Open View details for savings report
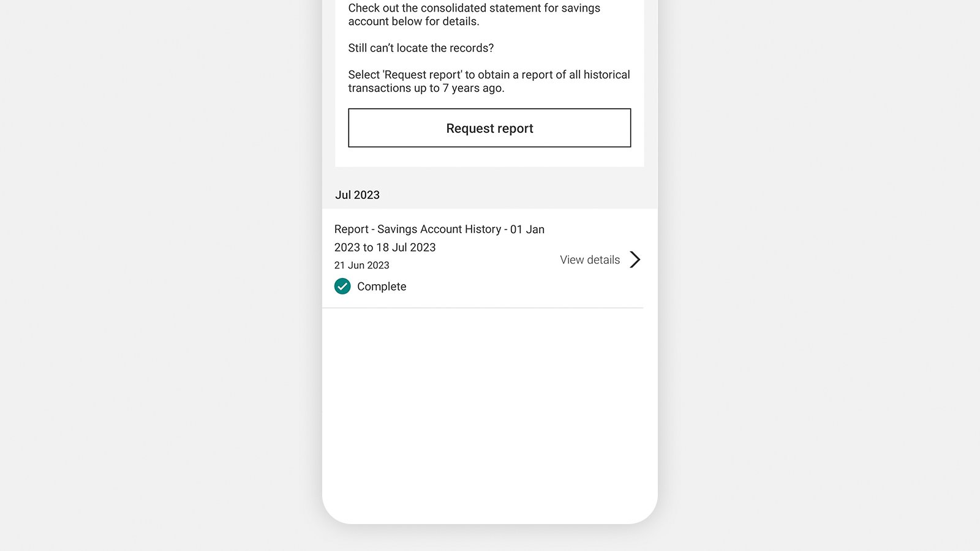Viewport: 980px width, 551px height. (589, 260)
